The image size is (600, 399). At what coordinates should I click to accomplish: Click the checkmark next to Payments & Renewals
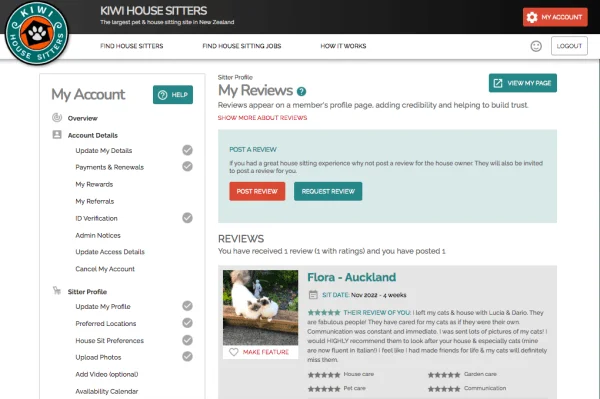[187, 166]
